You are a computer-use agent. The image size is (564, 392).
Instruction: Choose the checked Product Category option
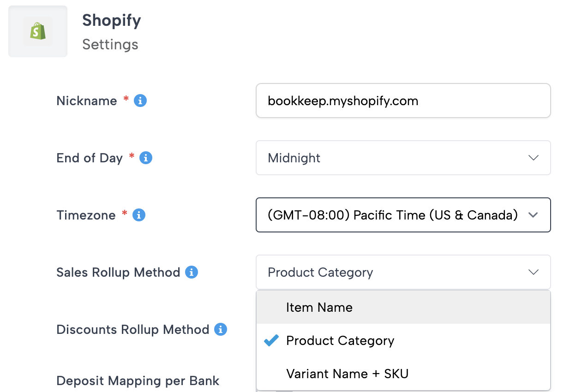tap(340, 340)
